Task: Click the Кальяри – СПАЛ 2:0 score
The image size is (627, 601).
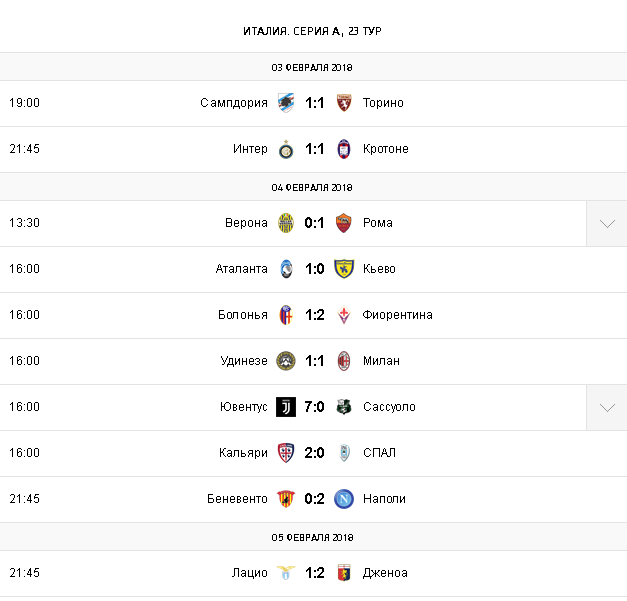Action: [x=315, y=453]
